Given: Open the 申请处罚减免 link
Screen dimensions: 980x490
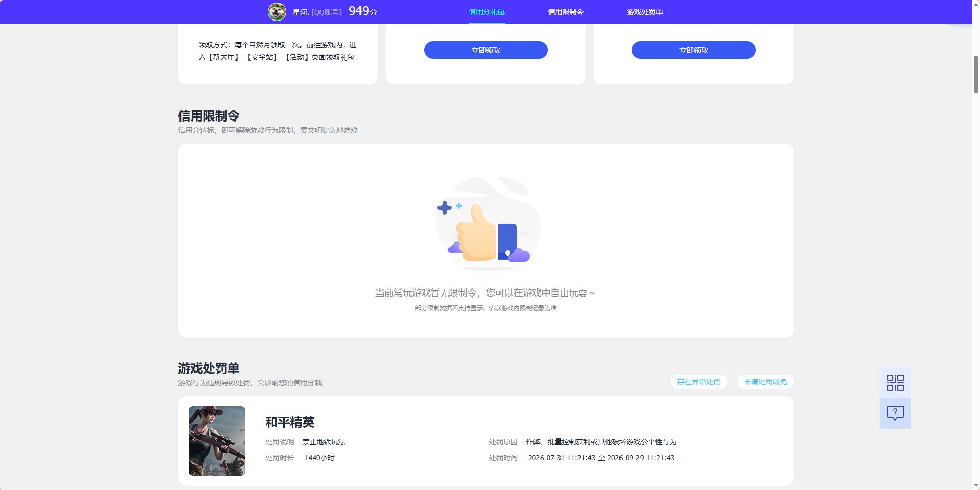Looking at the screenshot, I should pos(765,382).
